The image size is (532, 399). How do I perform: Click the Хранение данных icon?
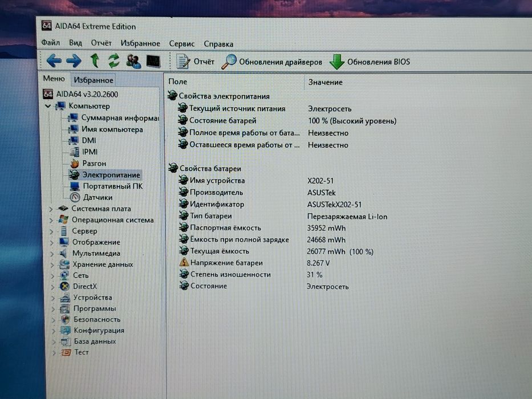pyautogui.click(x=64, y=264)
